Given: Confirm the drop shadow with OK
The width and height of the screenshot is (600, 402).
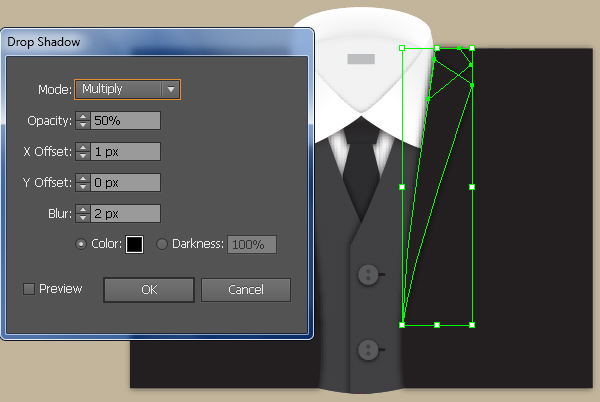Looking at the screenshot, I should point(149,290).
